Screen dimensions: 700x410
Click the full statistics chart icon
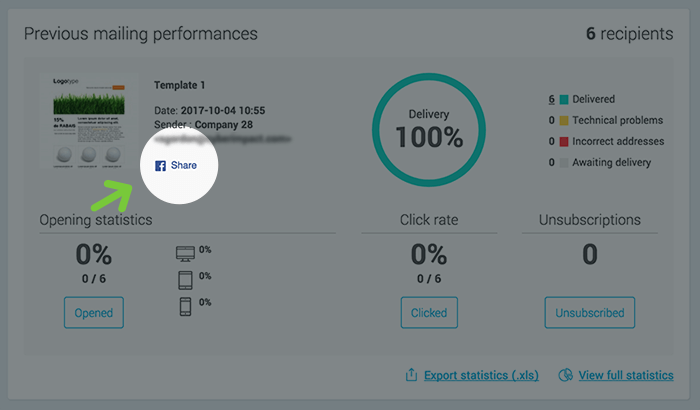click(566, 375)
